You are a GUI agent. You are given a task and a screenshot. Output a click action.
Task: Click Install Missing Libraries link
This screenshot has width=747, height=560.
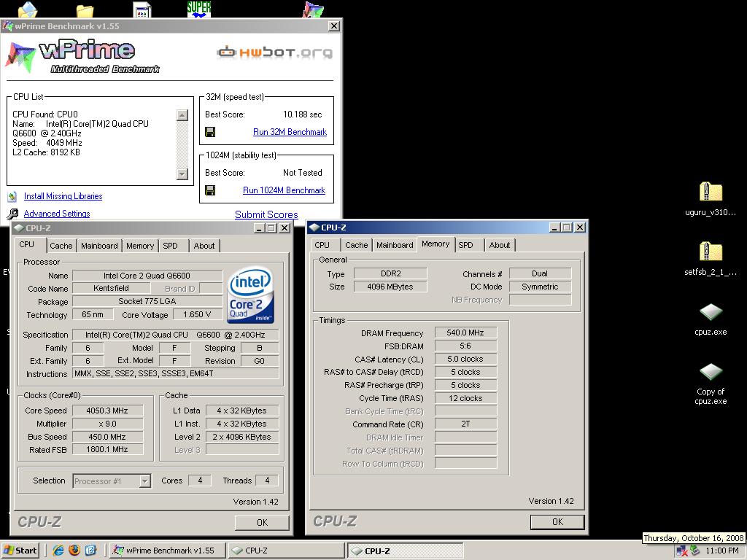coord(63,196)
